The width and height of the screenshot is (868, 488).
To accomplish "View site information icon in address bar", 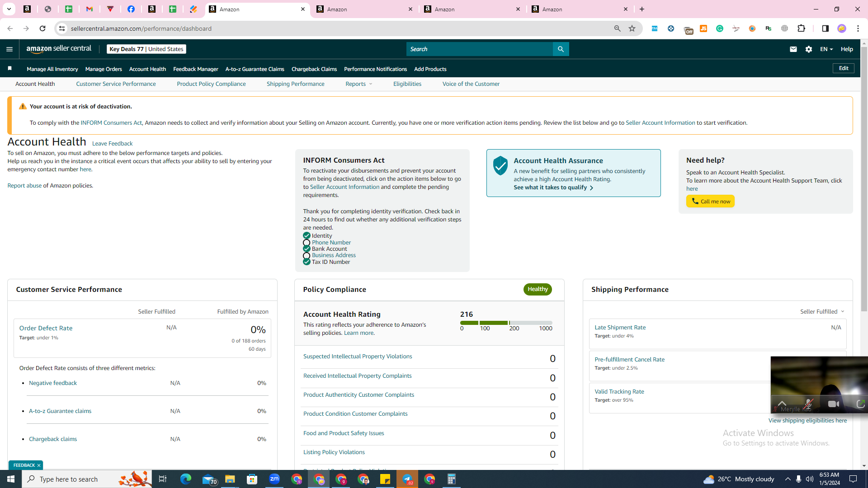I will [x=62, y=28].
